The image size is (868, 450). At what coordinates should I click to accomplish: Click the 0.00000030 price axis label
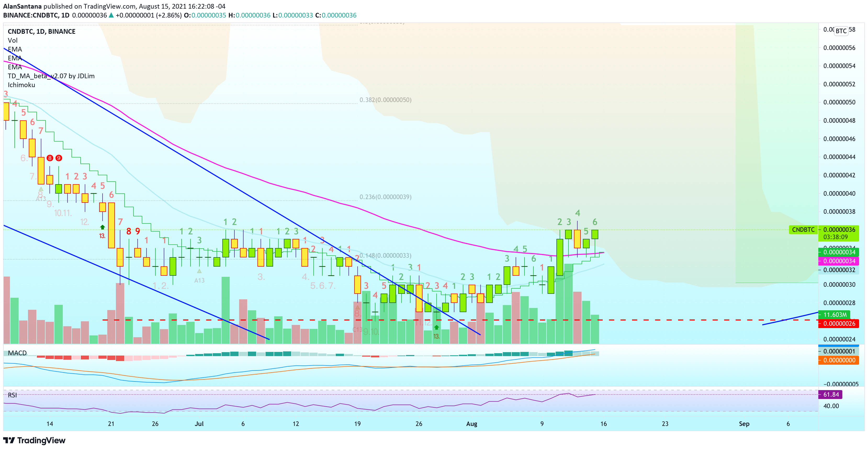pyautogui.click(x=839, y=284)
